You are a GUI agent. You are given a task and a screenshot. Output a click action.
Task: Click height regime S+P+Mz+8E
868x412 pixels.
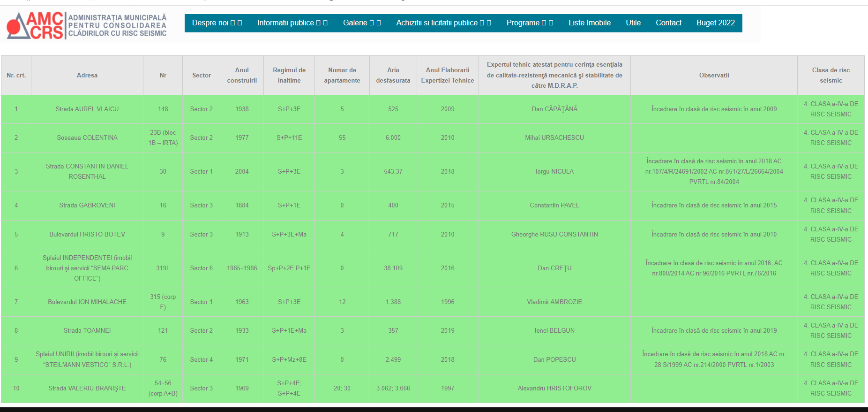(x=289, y=359)
